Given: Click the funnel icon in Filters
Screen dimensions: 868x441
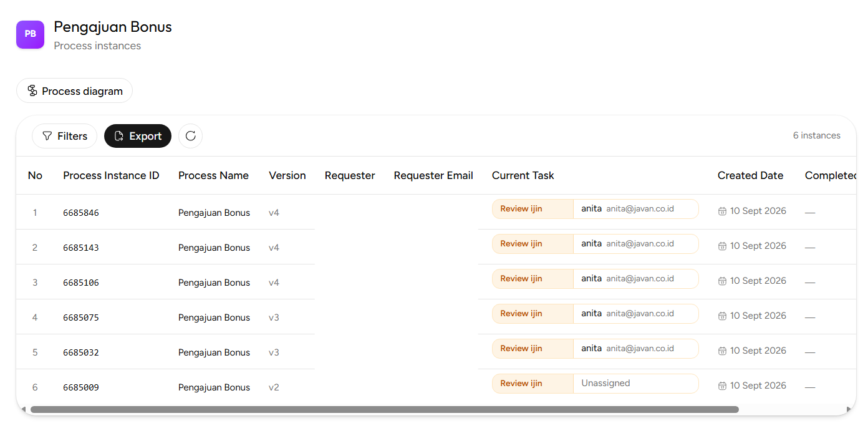Looking at the screenshot, I should pos(47,136).
